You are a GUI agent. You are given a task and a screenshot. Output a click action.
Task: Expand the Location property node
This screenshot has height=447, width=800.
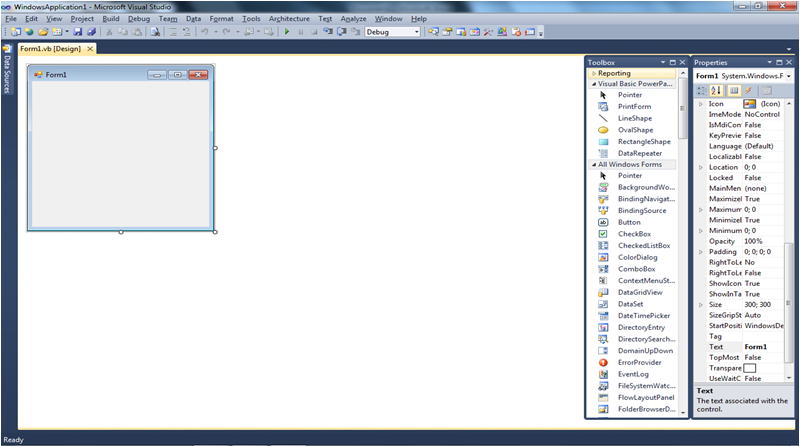coord(701,167)
